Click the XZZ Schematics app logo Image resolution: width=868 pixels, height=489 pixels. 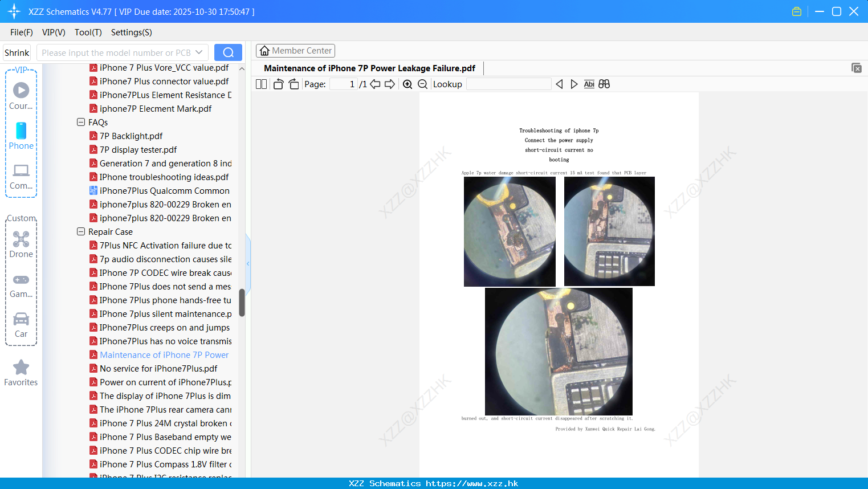(14, 11)
